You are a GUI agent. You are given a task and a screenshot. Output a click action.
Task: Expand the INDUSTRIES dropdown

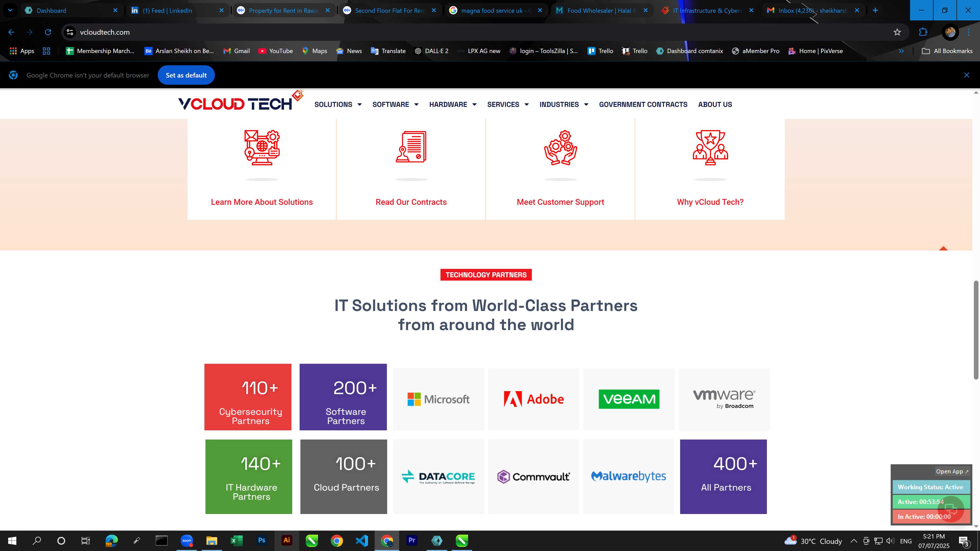click(564, 105)
